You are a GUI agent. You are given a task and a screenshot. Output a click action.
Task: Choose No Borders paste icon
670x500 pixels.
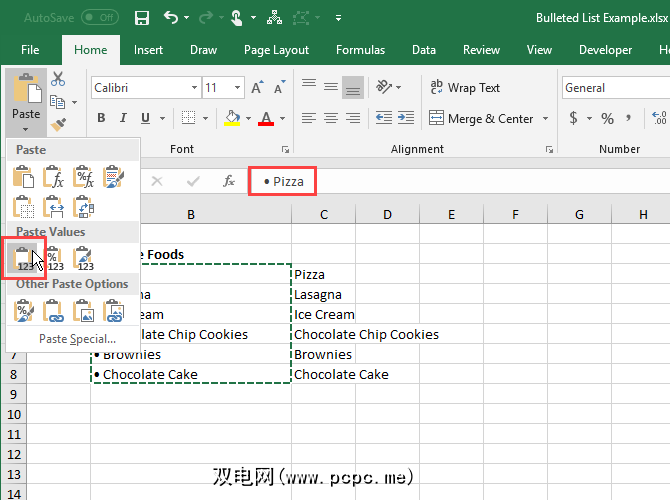point(24,206)
